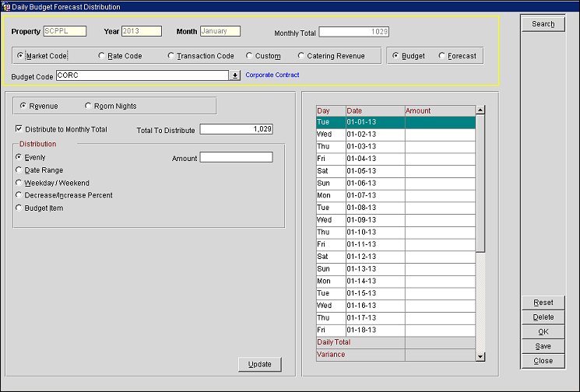Click the window icon in title bar
This screenshot has height=392, width=580.
coord(5,6)
